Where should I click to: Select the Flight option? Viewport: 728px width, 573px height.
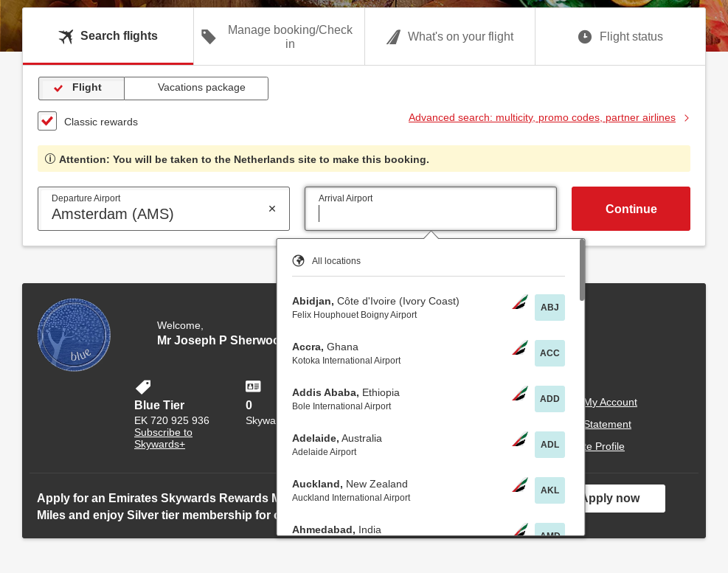pyautogui.click(x=81, y=88)
